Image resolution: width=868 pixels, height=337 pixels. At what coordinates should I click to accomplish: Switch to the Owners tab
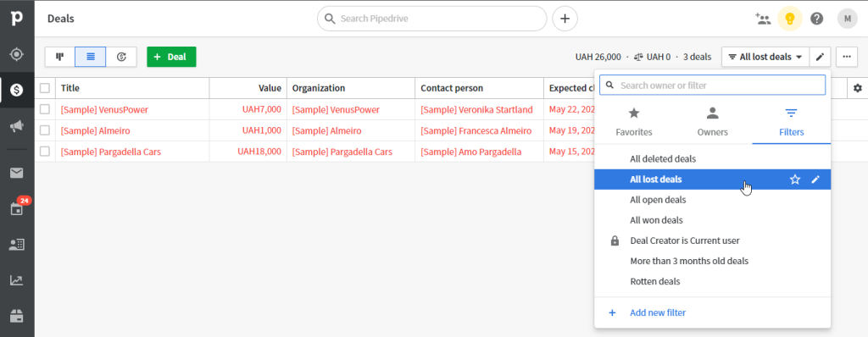(712, 122)
